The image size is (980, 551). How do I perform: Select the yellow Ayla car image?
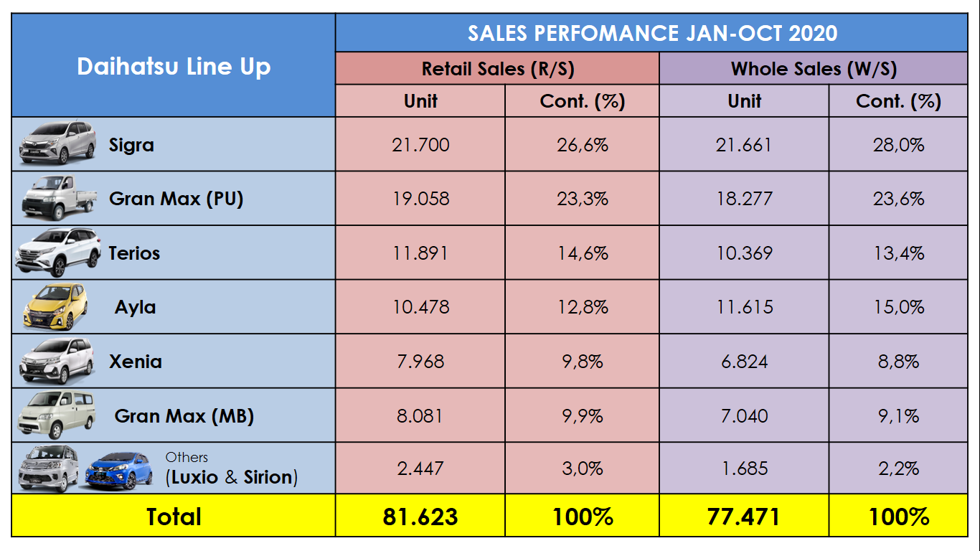[56, 306]
